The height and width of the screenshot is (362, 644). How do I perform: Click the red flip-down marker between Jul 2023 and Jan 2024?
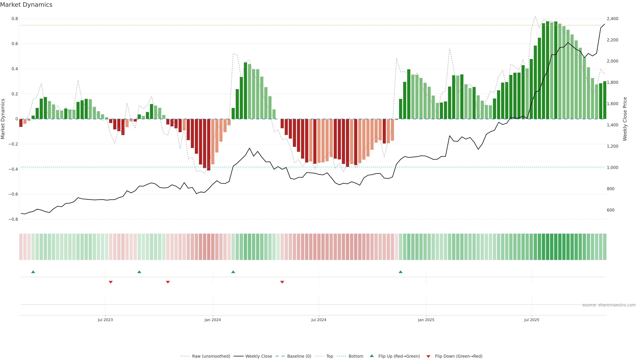[x=168, y=282]
